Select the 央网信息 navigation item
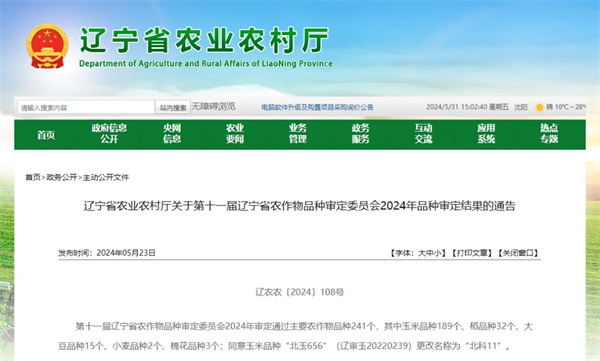Viewport: 600px width, 361px height. click(x=172, y=134)
